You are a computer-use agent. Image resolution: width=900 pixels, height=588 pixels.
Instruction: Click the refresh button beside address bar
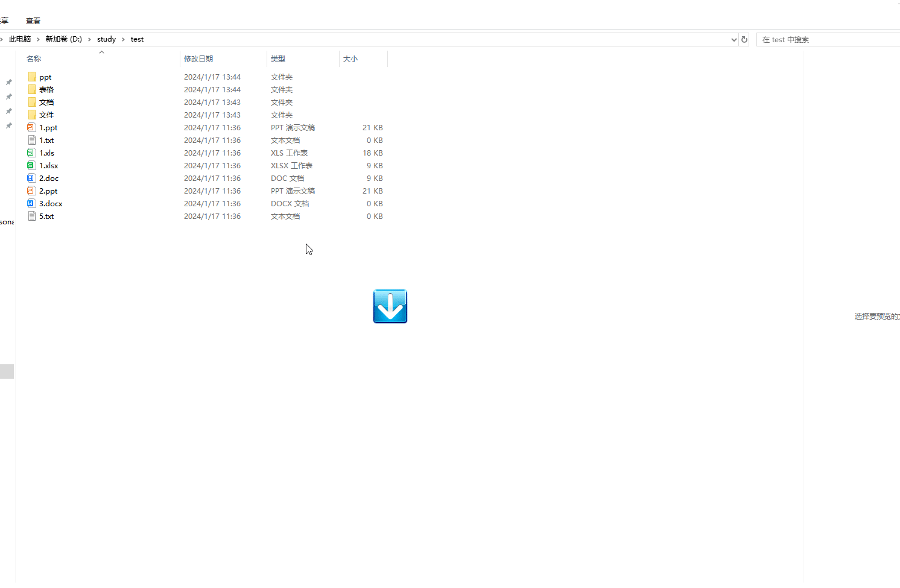(744, 40)
